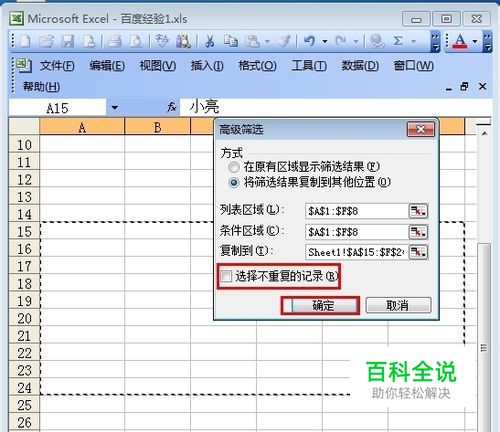This screenshot has width=500, height=432.
Task: Collapse the Copy to range selector icon
Action: click(418, 252)
